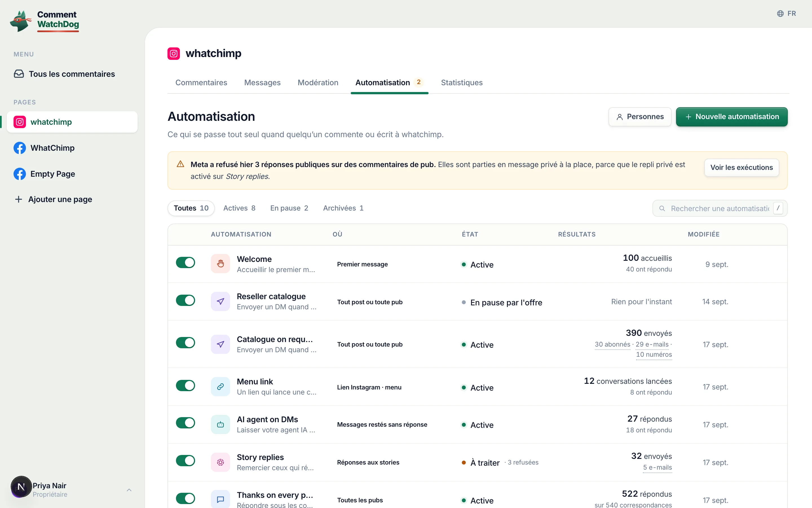Disable the Catalogue on request switch

185,343
